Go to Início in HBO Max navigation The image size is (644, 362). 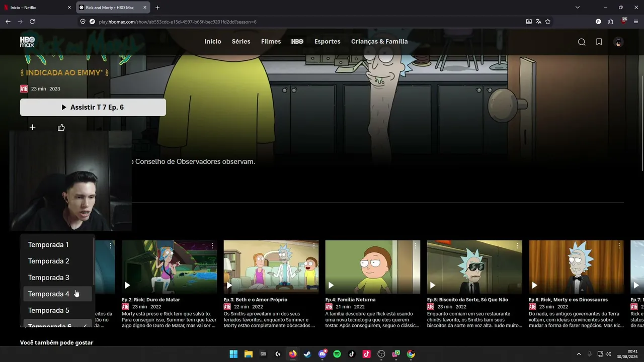[x=213, y=42]
